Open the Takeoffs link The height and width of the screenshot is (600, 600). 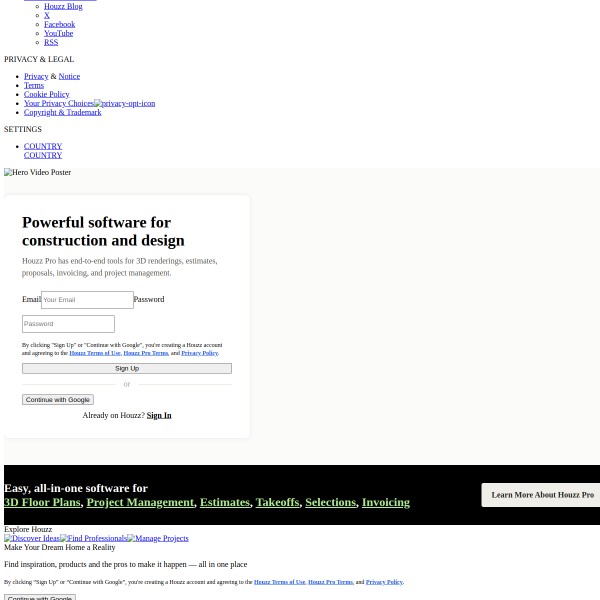click(x=277, y=502)
